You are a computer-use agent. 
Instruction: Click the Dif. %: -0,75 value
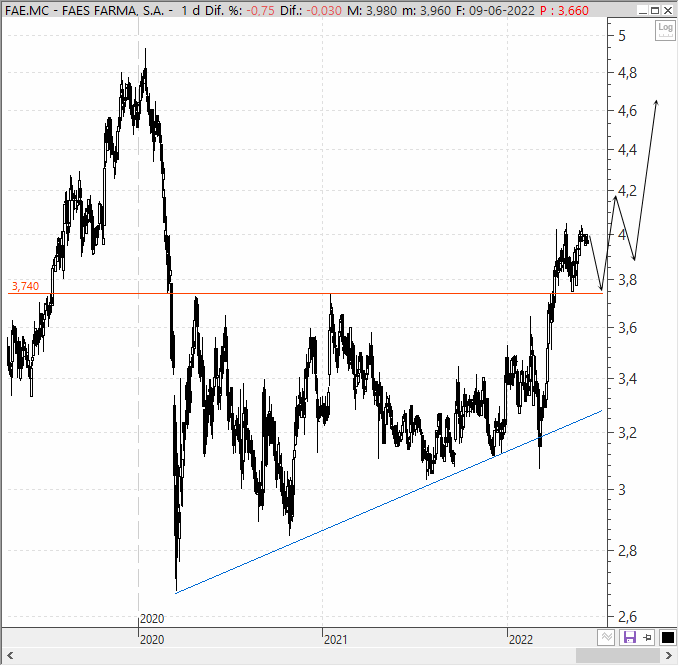239,10
